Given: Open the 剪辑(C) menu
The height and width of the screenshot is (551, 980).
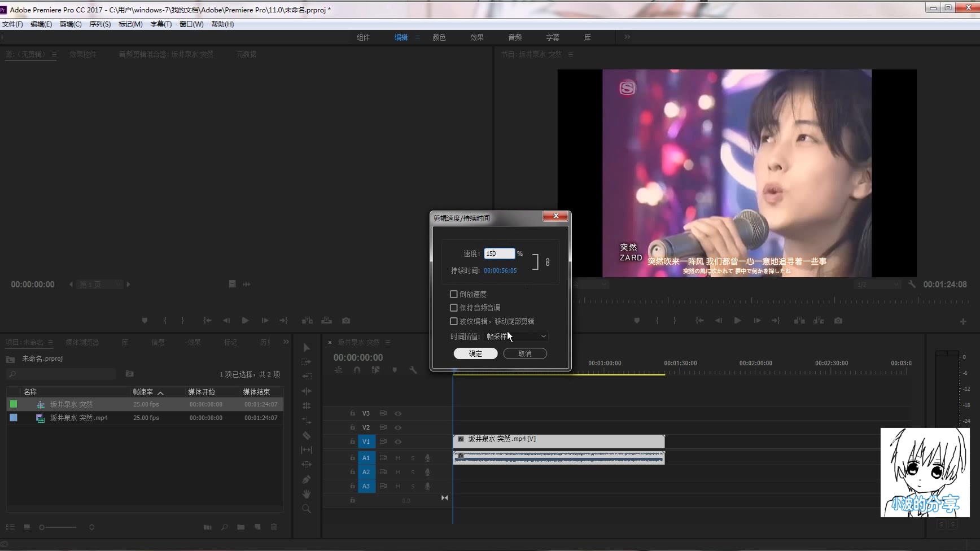Looking at the screenshot, I should pos(71,24).
